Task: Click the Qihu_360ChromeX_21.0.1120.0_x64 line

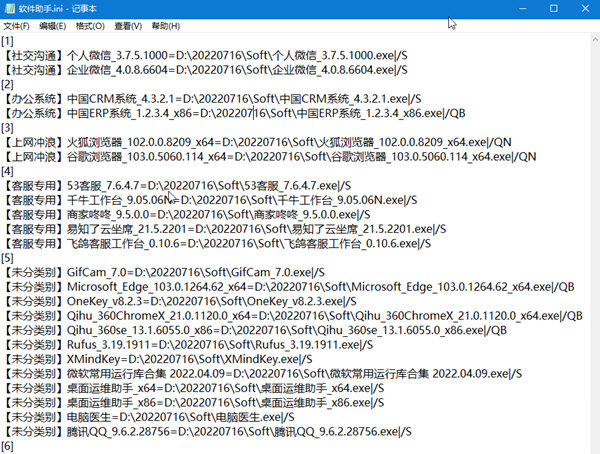Action: click(x=293, y=316)
